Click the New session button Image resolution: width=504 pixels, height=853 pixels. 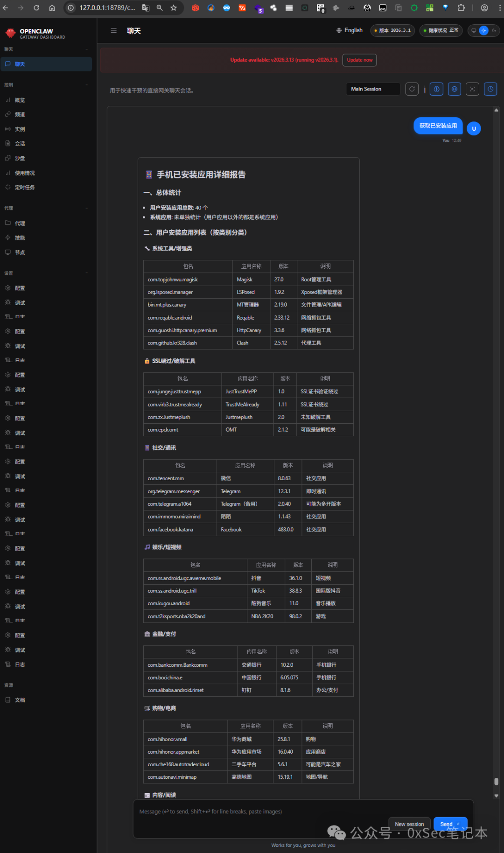409,824
